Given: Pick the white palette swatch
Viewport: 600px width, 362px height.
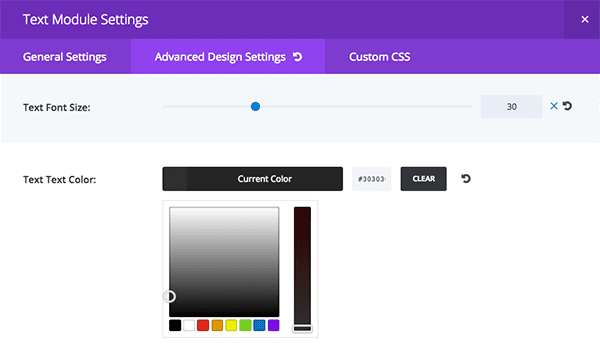Looking at the screenshot, I should point(189,325).
